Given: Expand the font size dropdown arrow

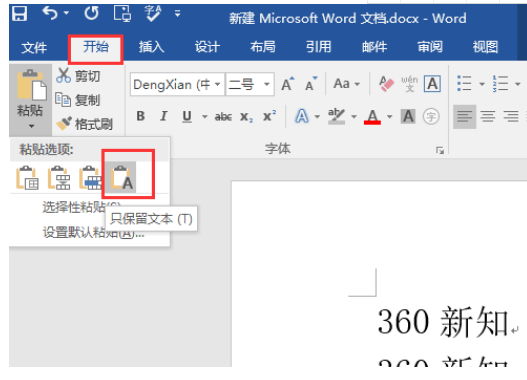Looking at the screenshot, I should pyautogui.click(x=267, y=84).
